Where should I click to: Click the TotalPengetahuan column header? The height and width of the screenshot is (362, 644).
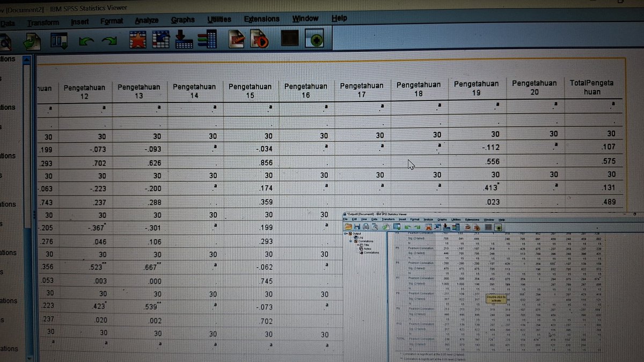[x=592, y=87]
